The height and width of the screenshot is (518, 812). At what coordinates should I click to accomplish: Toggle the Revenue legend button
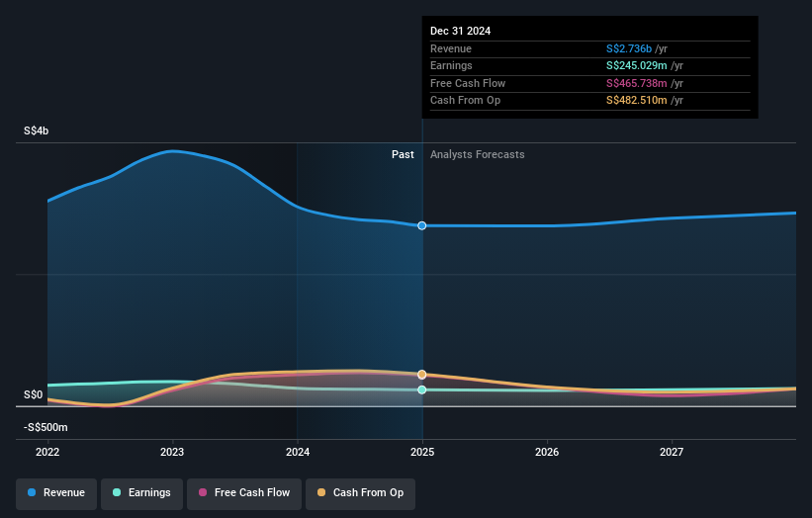click(x=56, y=493)
